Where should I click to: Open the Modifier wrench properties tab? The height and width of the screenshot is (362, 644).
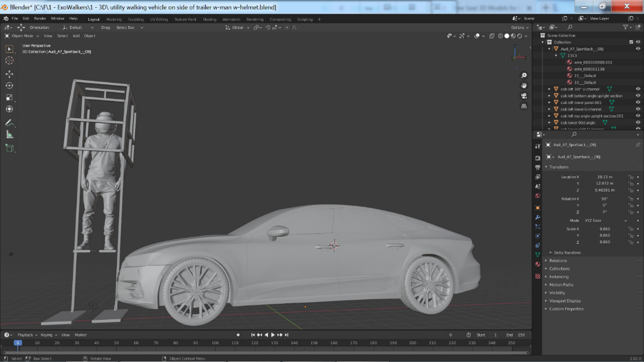[537, 217]
